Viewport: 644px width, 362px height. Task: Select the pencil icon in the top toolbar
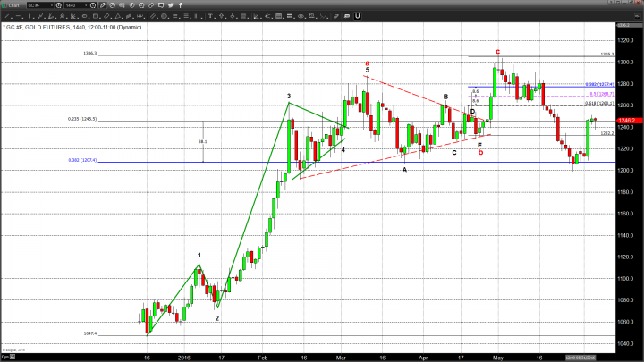103,5
